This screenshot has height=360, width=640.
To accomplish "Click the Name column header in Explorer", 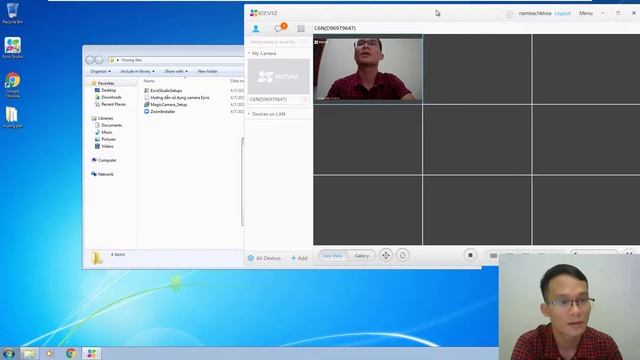I will click(x=149, y=81).
